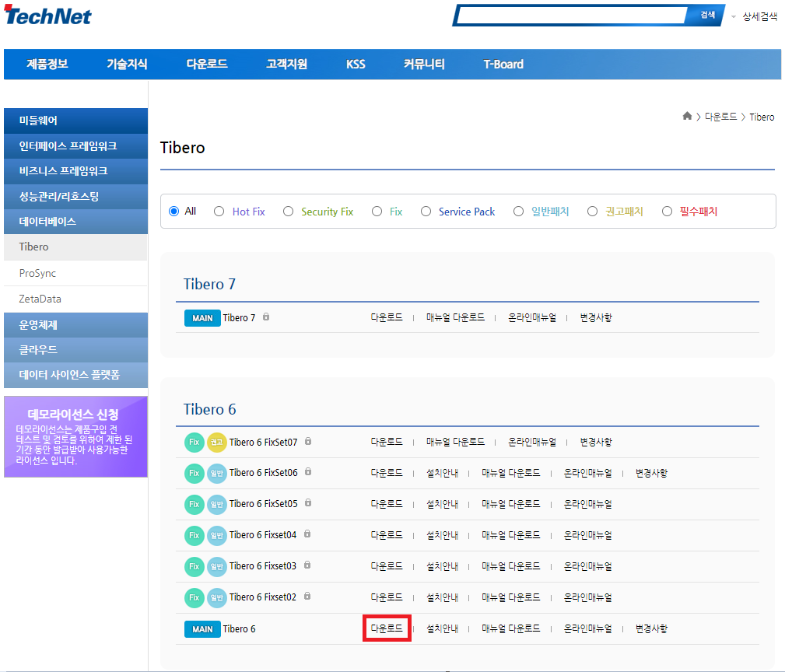Expand the 성능관리/리호스팅 sidebar category

tap(75, 196)
